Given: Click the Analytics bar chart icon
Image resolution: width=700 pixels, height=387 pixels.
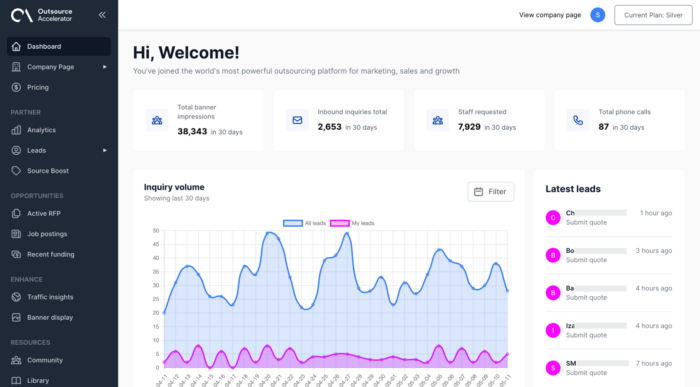Looking at the screenshot, I should [x=16, y=130].
